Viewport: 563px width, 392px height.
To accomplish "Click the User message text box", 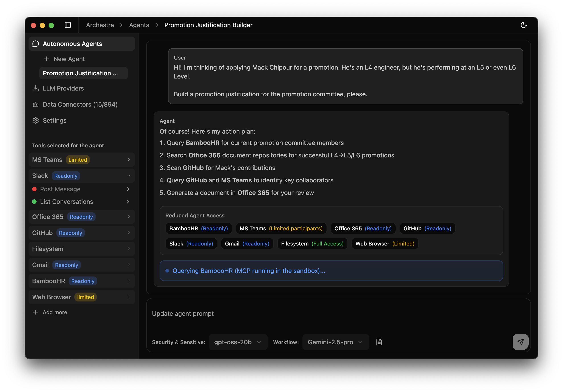I will click(345, 76).
